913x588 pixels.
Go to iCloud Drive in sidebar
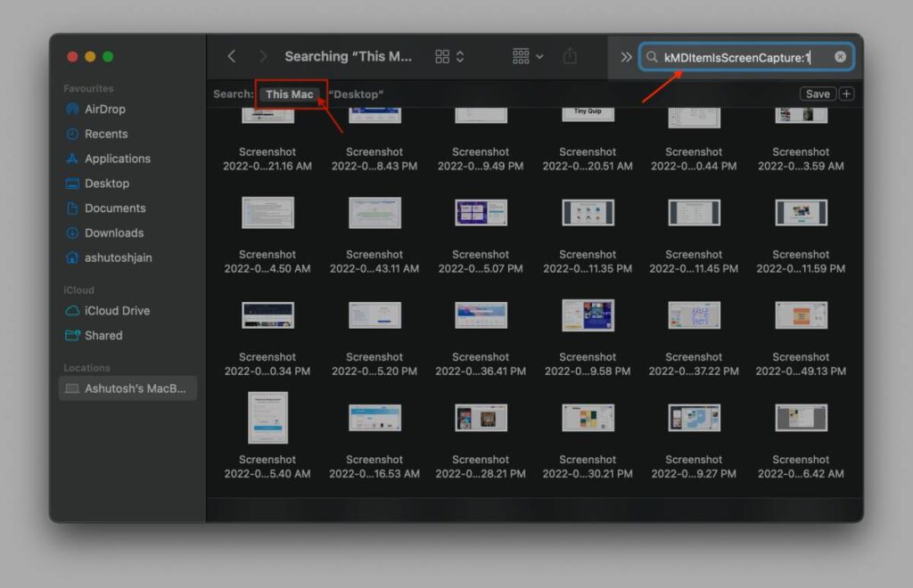116,311
